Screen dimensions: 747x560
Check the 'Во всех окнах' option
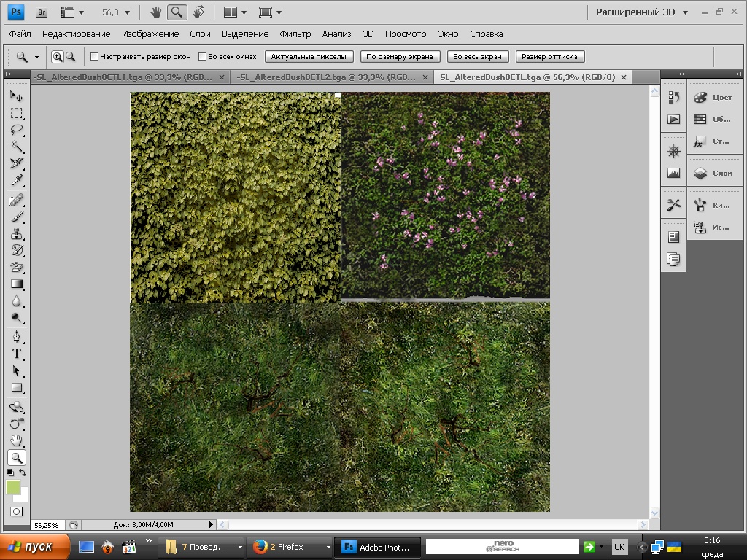(x=203, y=56)
